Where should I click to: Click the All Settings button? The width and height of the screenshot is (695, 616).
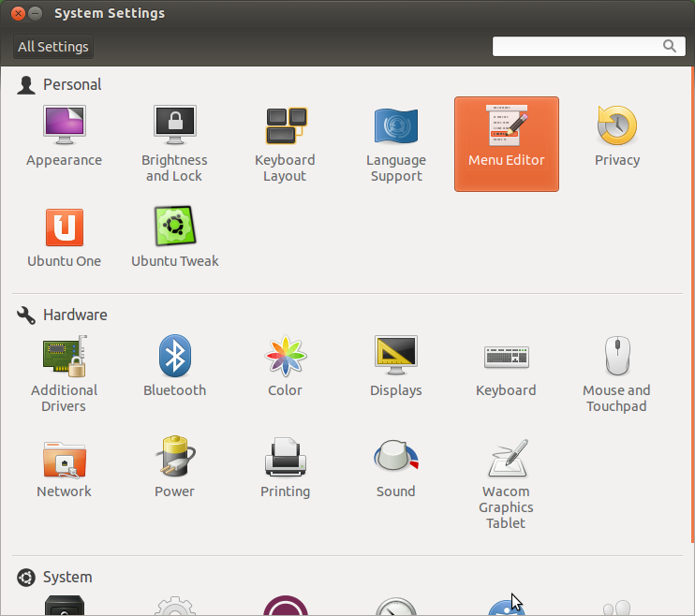tap(53, 47)
